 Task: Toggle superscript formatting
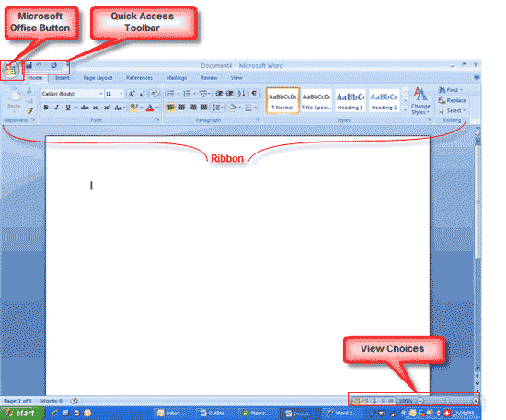[107, 108]
